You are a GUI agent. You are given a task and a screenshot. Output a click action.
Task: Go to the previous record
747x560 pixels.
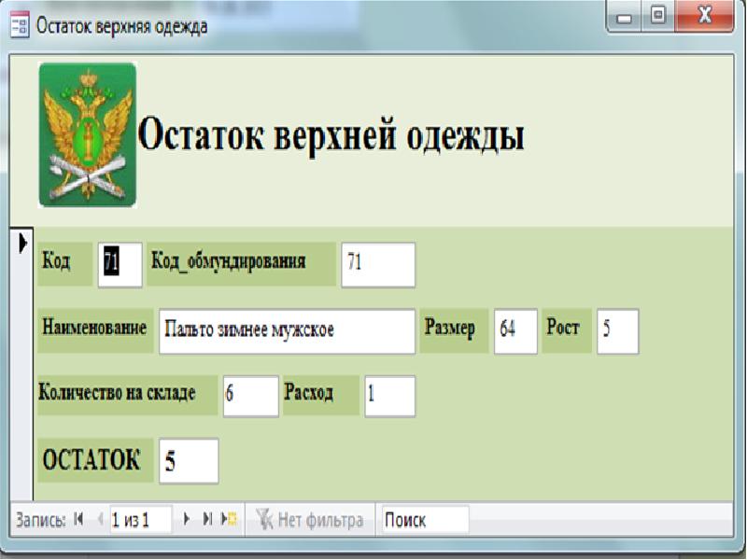100,520
